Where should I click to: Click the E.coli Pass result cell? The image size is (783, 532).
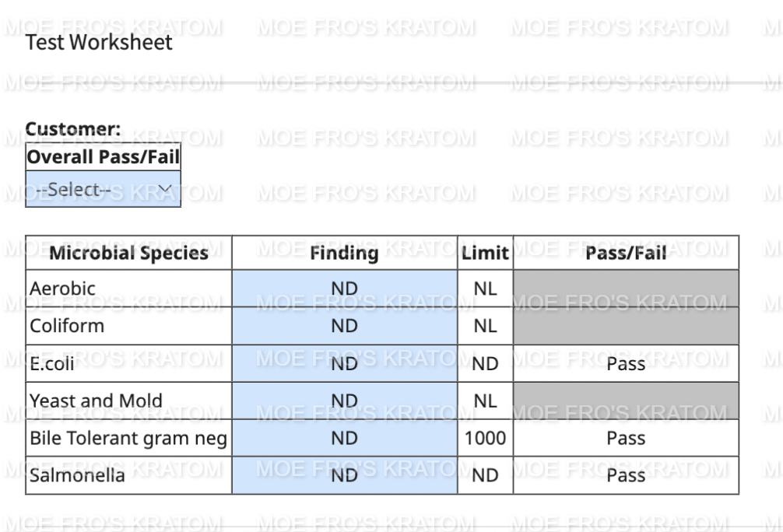point(626,363)
